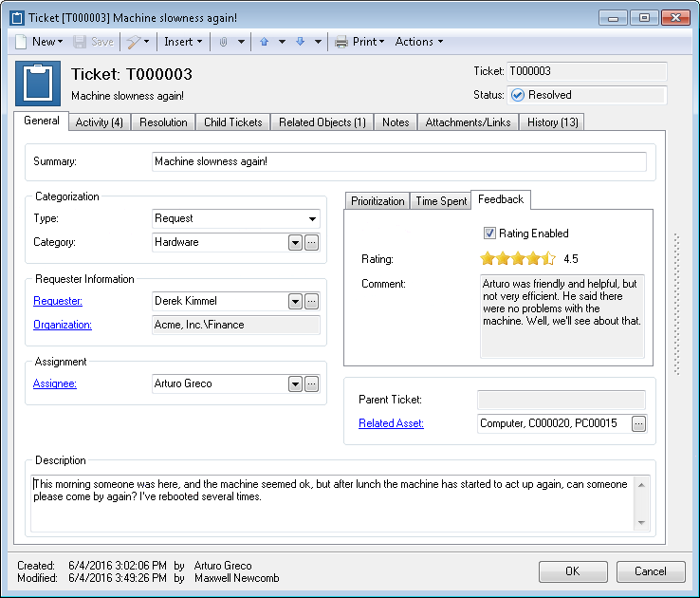Screen dimensions: 700x598
Task: Click the blue down arrow icon
Action: (x=300, y=42)
